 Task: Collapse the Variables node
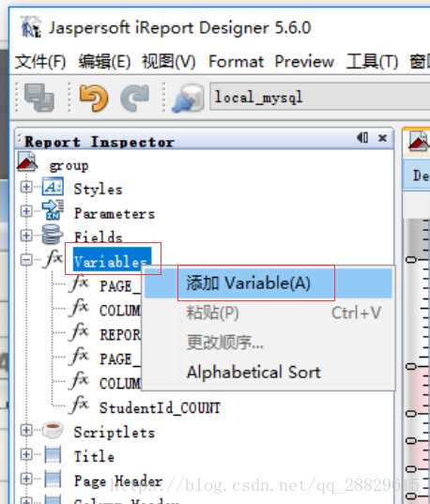point(26,260)
